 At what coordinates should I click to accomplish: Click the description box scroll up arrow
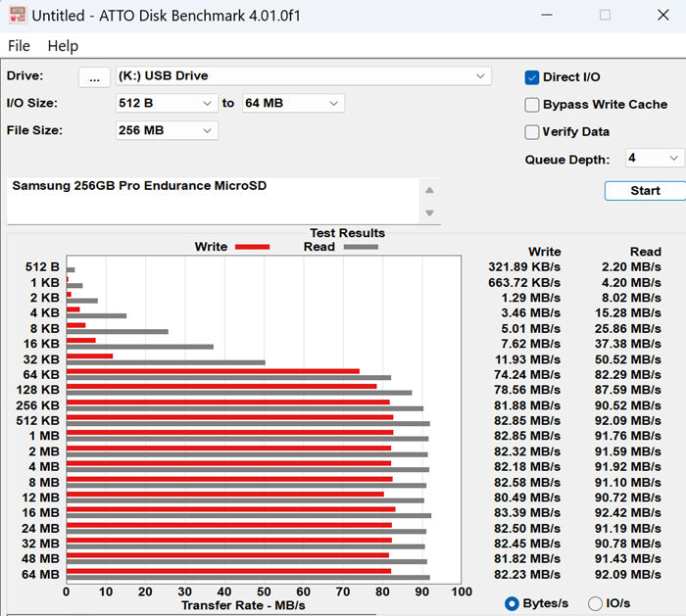429,190
